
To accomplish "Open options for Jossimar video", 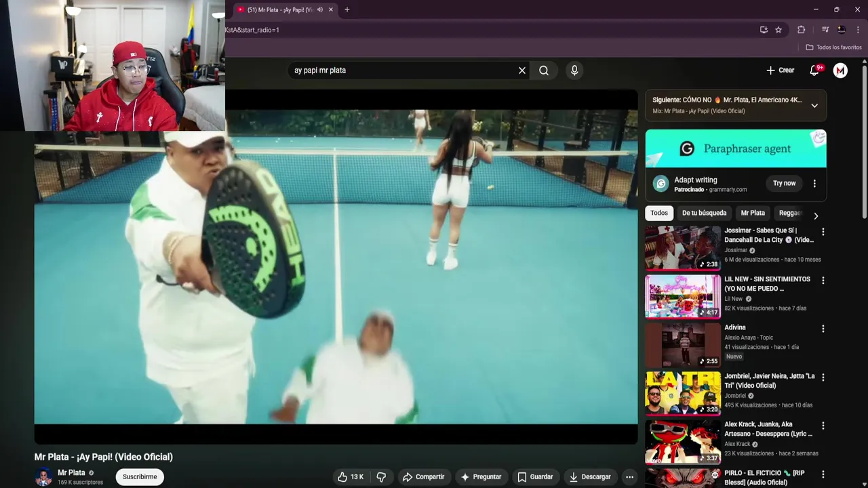I will coord(823,232).
